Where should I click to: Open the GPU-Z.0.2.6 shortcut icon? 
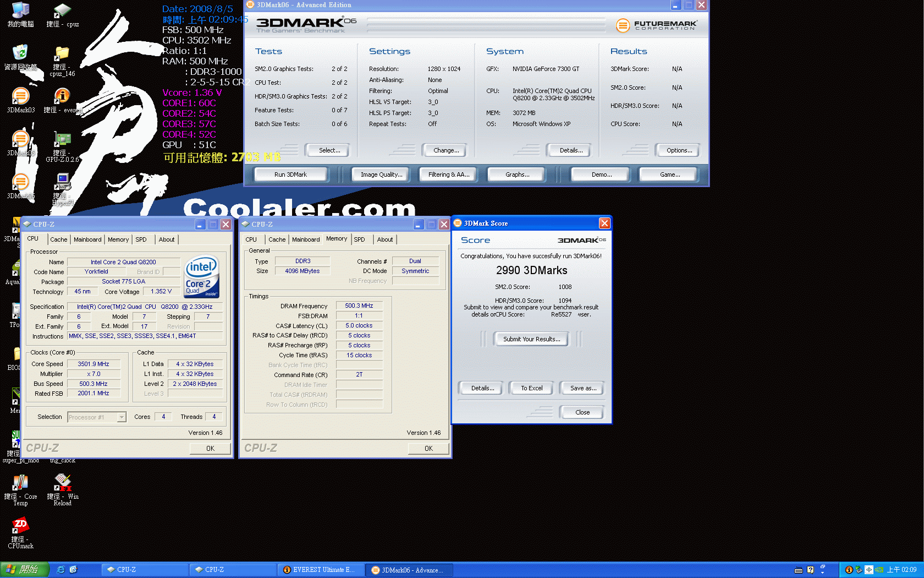(x=62, y=146)
